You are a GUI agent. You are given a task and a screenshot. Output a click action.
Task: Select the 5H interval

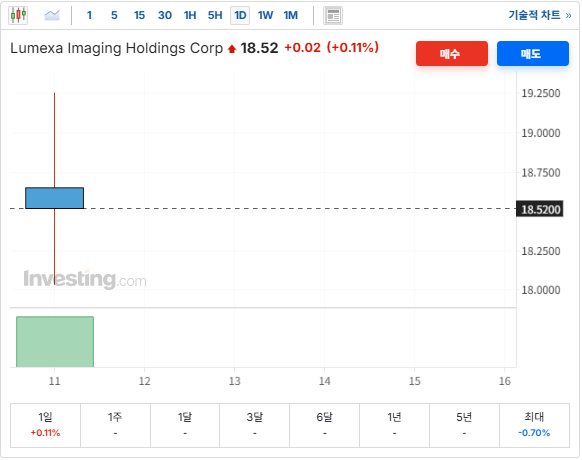pos(215,16)
